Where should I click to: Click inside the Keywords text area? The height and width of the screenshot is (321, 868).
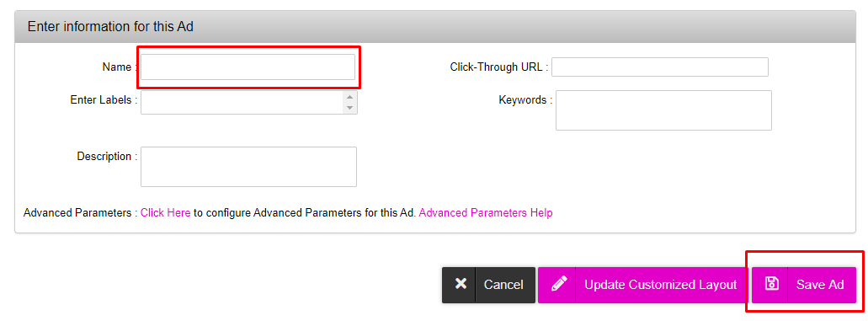tap(663, 110)
